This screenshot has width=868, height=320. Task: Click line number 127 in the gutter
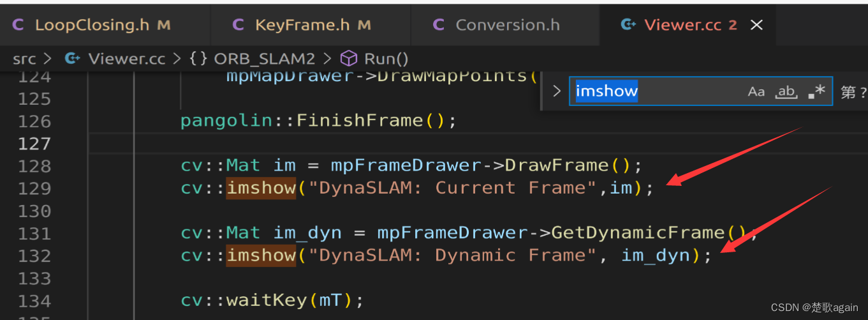tap(34, 144)
